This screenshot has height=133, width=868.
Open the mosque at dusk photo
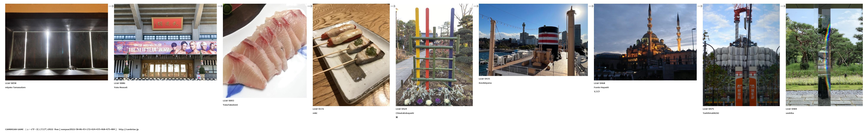coord(645,42)
